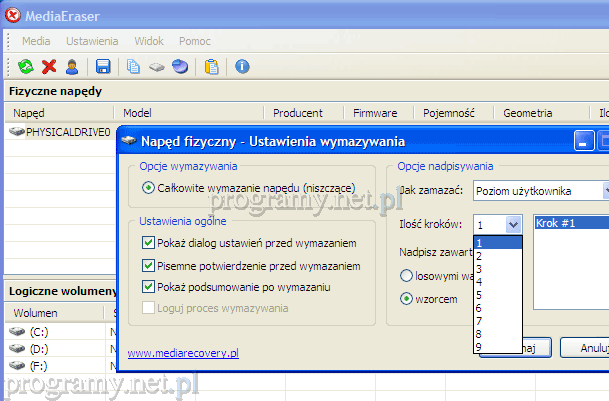Disable 'Pokaż podsumowanie po wymazaniu' checkbox
The image size is (609, 401).
coord(149,288)
